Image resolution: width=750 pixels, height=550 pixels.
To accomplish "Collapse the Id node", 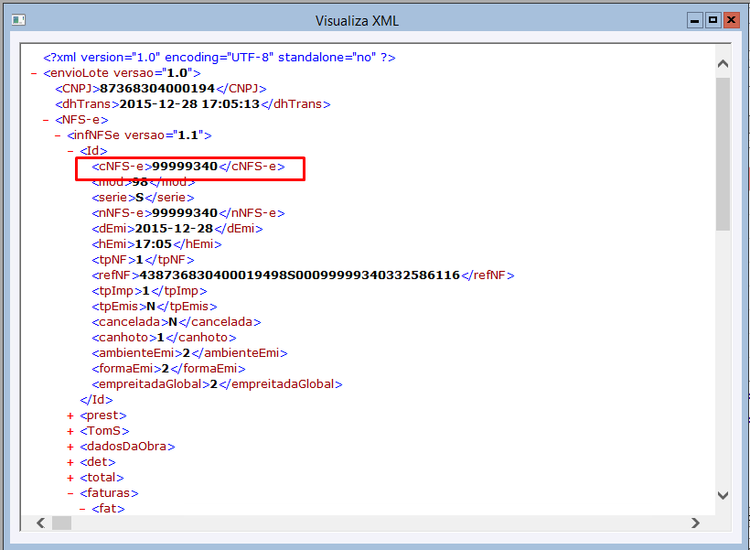I will pyautogui.click(x=70, y=151).
